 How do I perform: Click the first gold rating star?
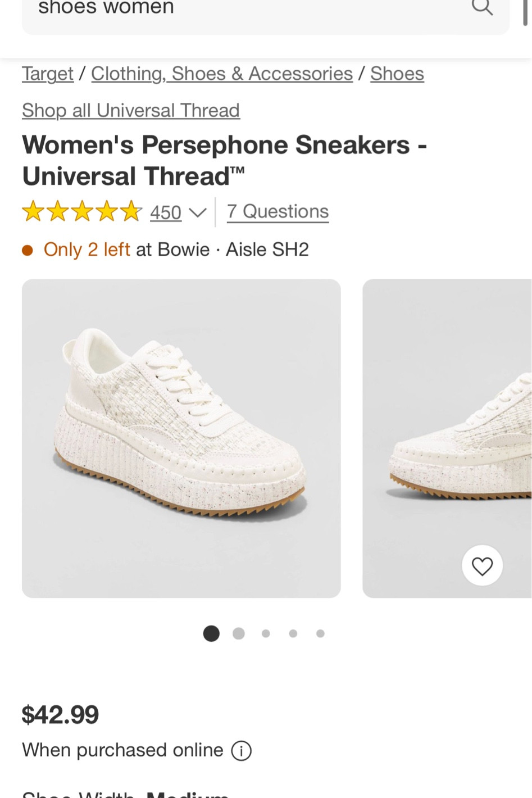32,211
